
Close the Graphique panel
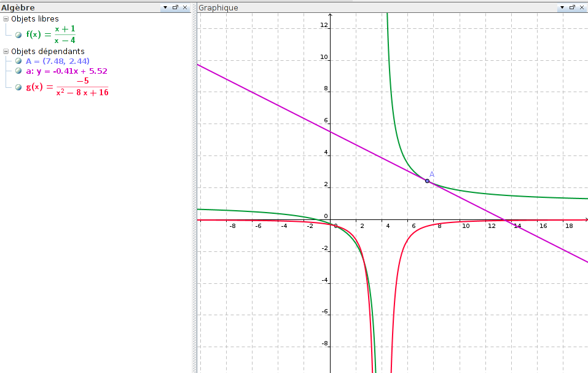click(581, 7)
